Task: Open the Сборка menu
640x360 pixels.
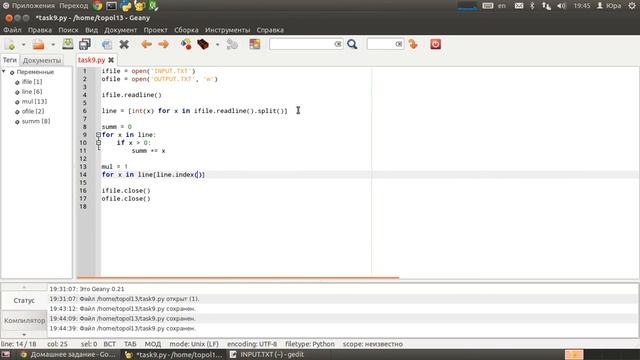Action: point(186,30)
